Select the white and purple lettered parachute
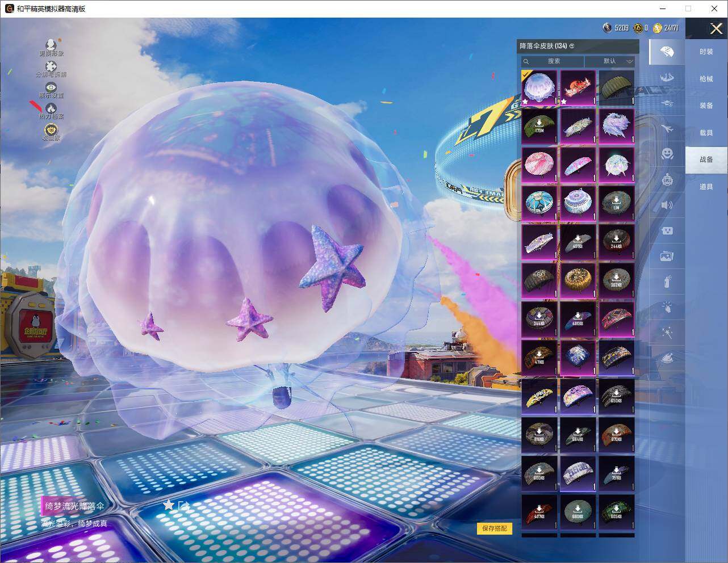The image size is (728, 563). [578, 473]
